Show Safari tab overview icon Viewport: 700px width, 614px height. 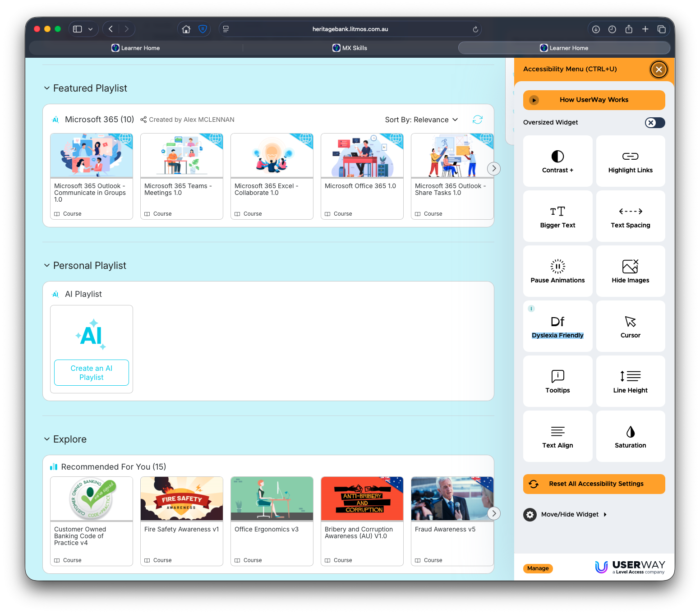point(662,29)
